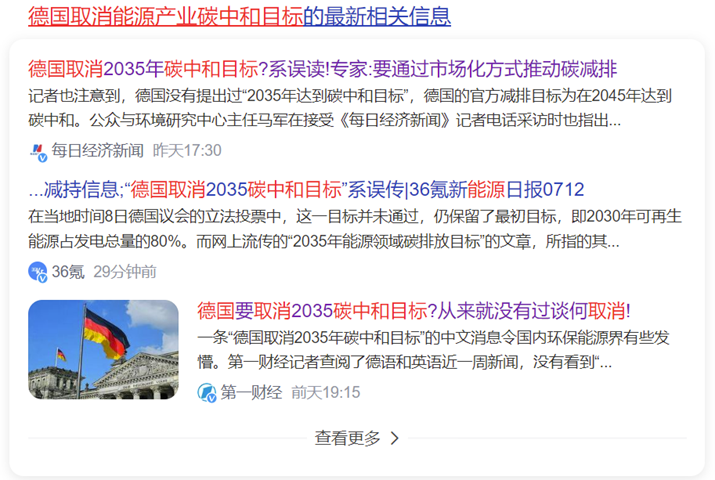Open the article 德国取消2035年碳中和目标?系误读
The image size is (715, 480).
click(322, 69)
